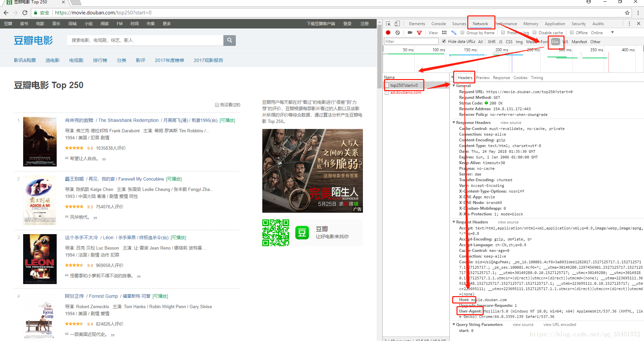Close the request details pane
Image resolution: width=644 pixels, height=341 pixels.
[452, 77]
